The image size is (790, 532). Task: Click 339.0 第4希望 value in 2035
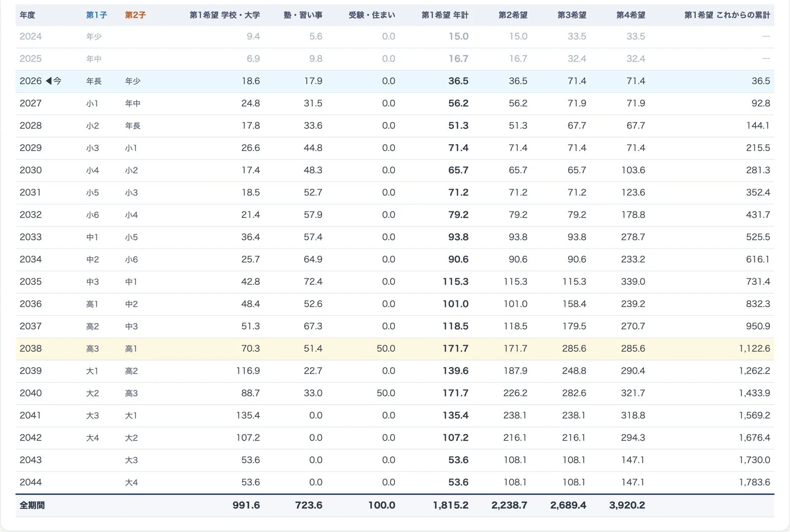(x=633, y=282)
